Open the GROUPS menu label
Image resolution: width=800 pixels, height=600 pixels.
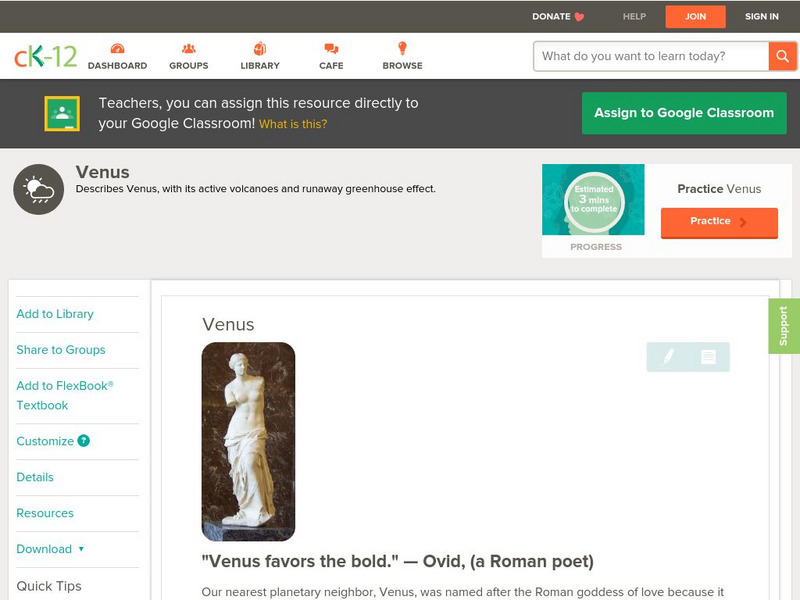[x=189, y=66]
